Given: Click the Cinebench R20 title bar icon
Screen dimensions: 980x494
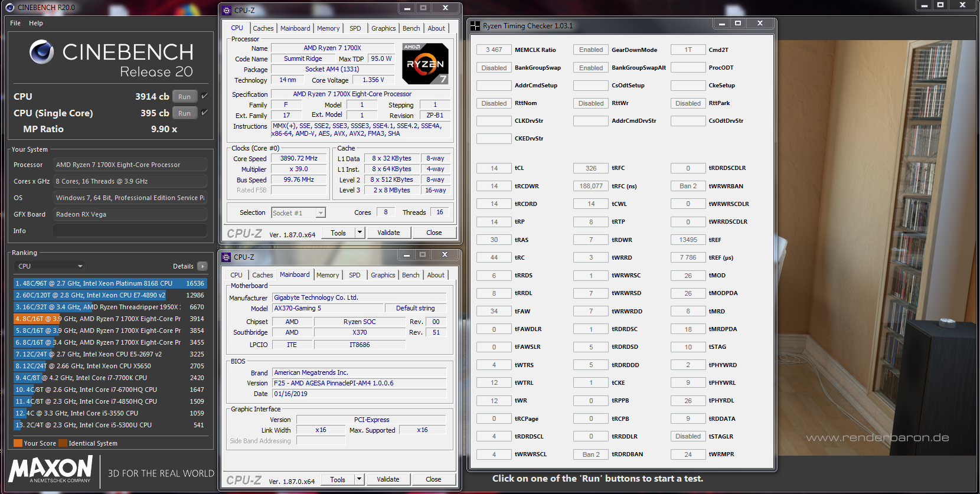Looking at the screenshot, I should click(9, 8).
